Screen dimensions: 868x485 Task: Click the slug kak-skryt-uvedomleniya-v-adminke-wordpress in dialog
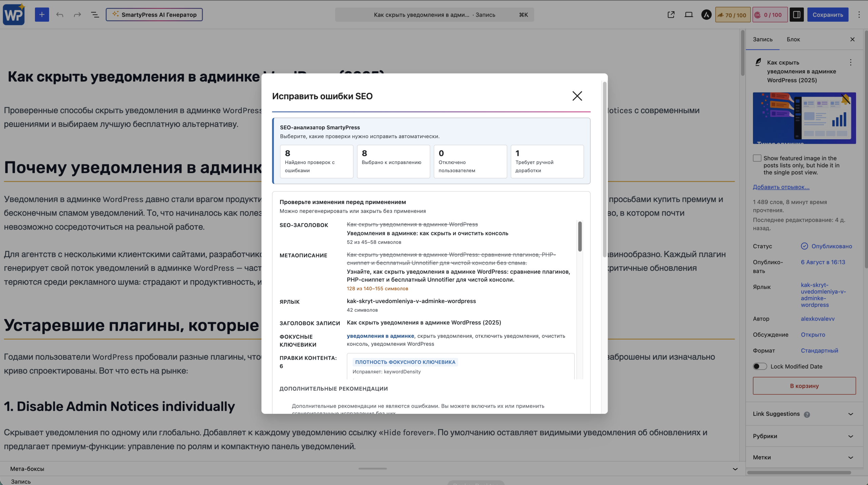point(411,301)
